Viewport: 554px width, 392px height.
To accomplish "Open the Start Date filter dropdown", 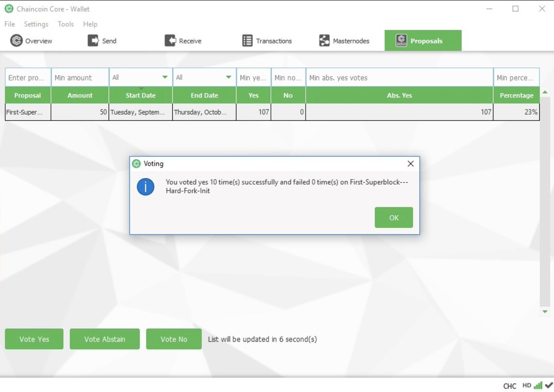I will 141,78.
